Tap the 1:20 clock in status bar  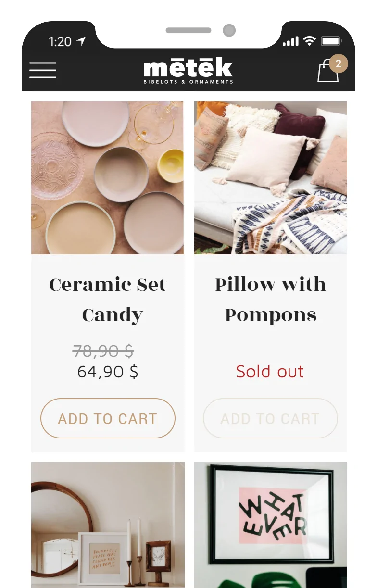click(x=60, y=42)
